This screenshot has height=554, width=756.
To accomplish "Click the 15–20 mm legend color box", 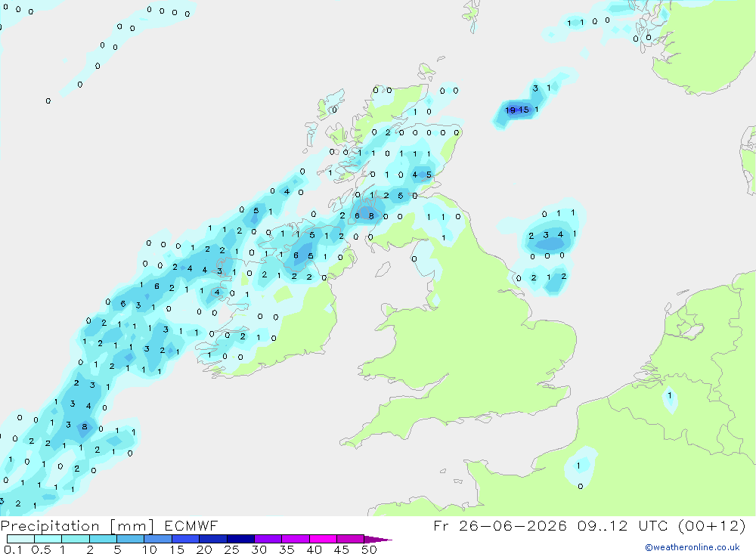I will 186,539.
